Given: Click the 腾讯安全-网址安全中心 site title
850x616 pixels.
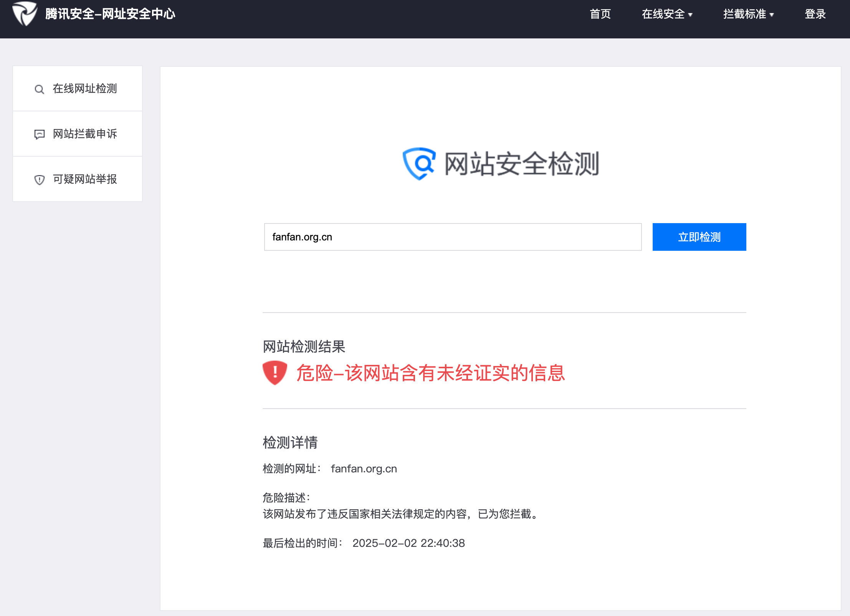Looking at the screenshot, I should (x=110, y=14).
